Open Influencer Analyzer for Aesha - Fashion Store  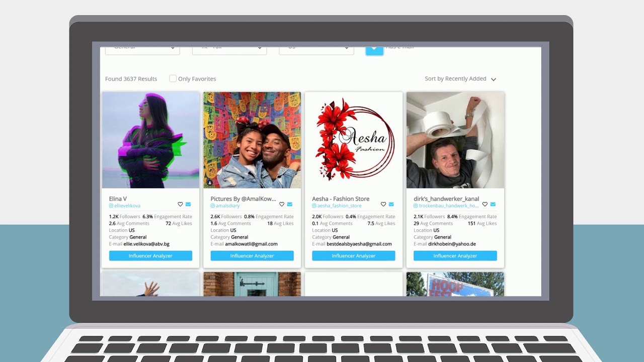pos(354,256)
